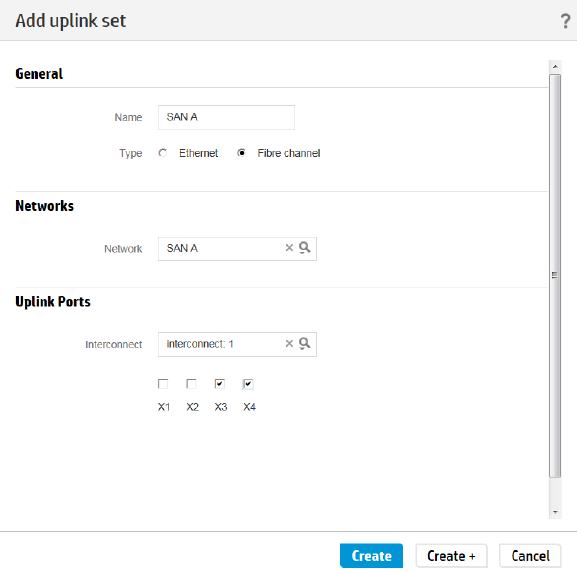
Task: Click the scrollbar down arrow
Action: pyautogui.click(x=555, y=512)
